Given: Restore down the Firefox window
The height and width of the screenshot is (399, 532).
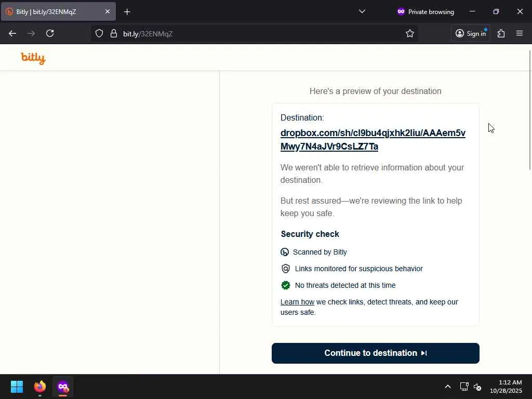Looking at the screenshot, I should coord(496,11).
